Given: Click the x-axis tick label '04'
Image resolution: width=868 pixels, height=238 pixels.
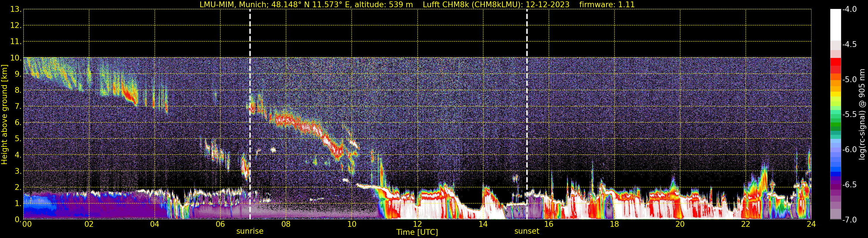Looking at the screenshot, I should 155,224.
